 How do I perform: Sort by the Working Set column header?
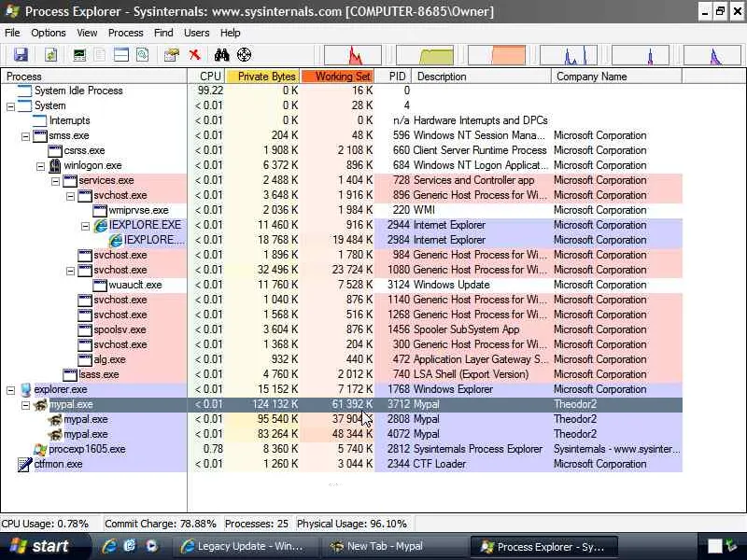coord(338,77)
